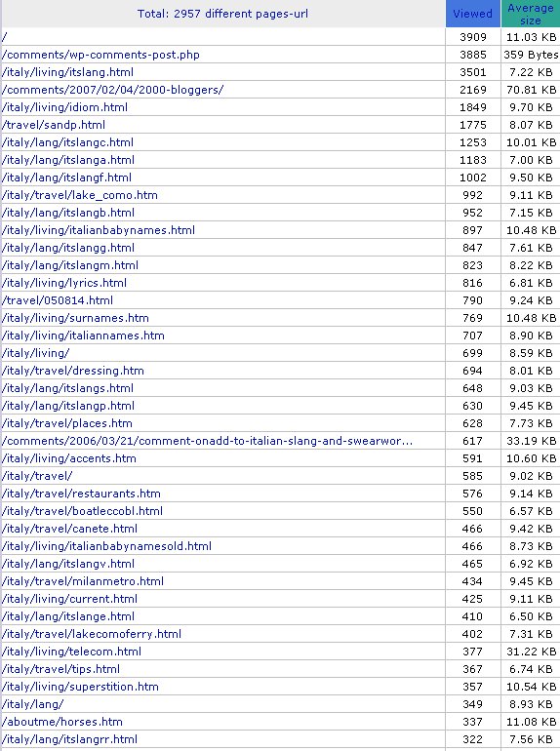Open /italy/travel/lake_como.htm link
This screenshot has width=560, height=751.
tap(80, 195)
